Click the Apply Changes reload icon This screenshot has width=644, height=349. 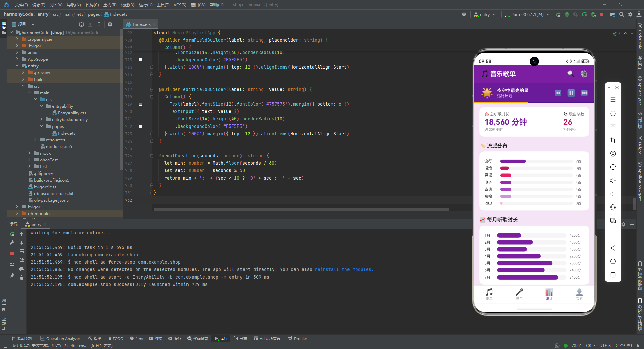coord(584,15)
